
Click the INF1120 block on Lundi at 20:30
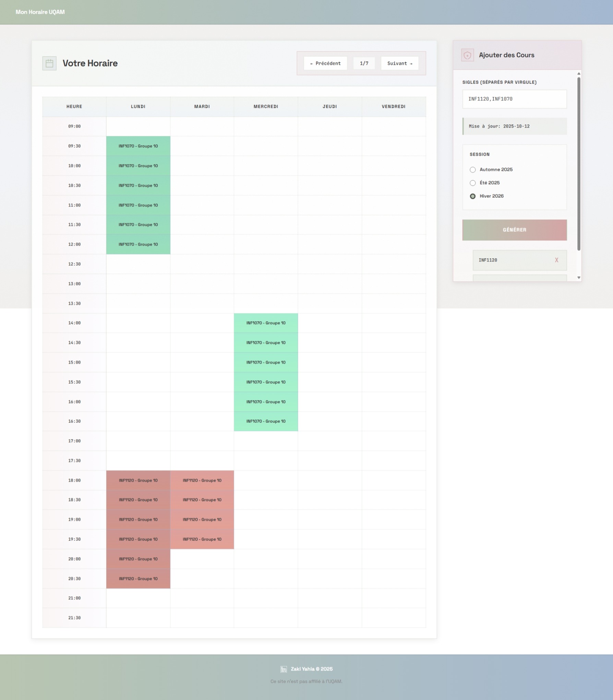tap(138, 579)
